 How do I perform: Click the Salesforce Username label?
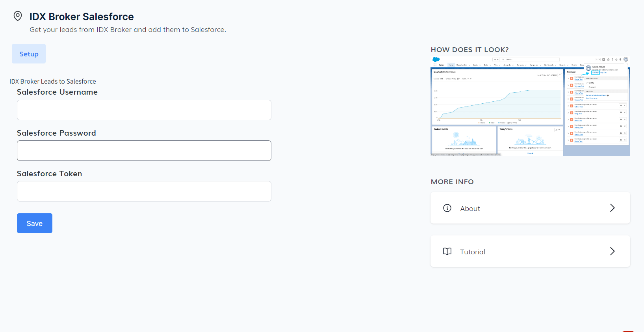(57, 92)
